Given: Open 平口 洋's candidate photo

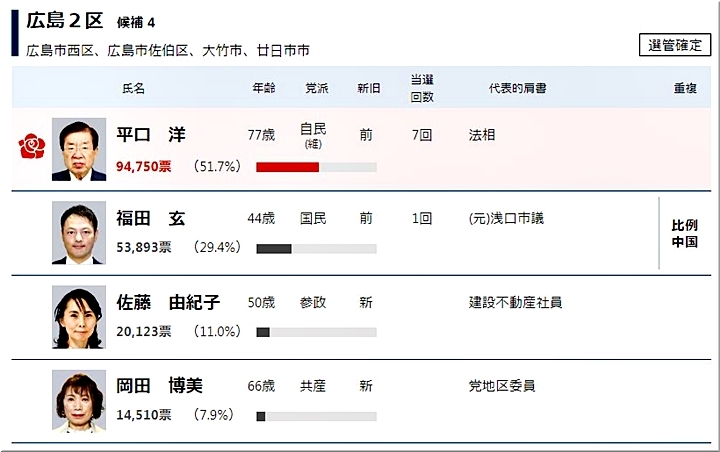Looking at the screenshot, I should (x=78, y=149).
